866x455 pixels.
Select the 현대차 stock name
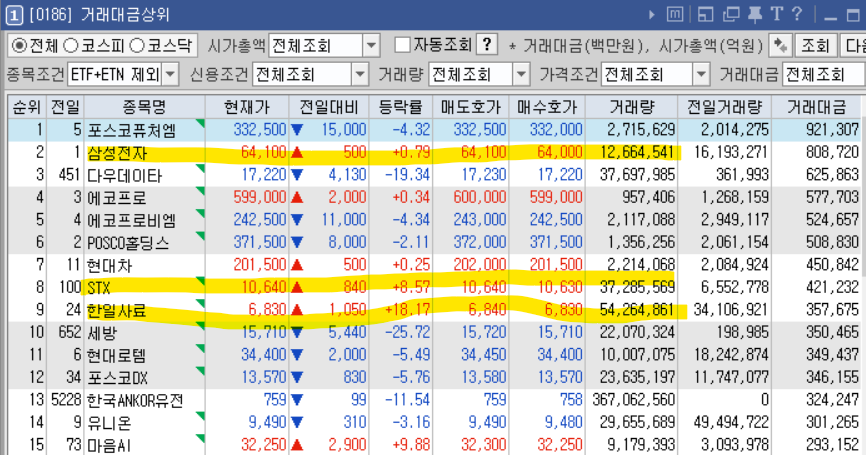point(109,266)
